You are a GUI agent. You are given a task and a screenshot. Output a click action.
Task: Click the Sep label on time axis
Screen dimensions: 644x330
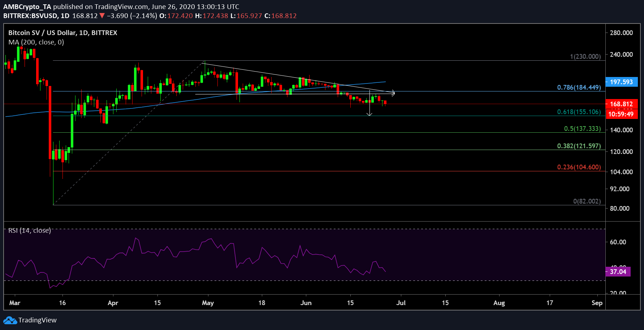[x=597, y=303]
